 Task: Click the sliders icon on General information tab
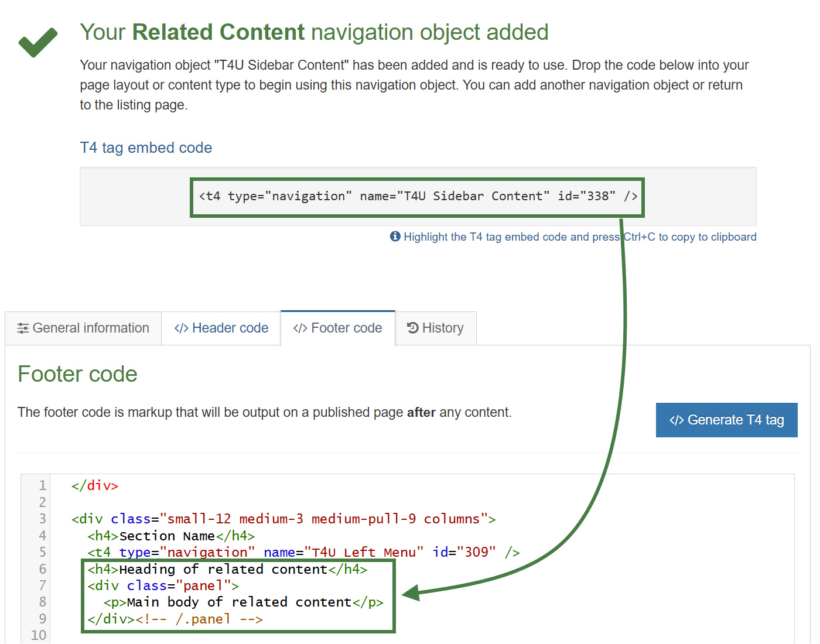coord(22,328)
